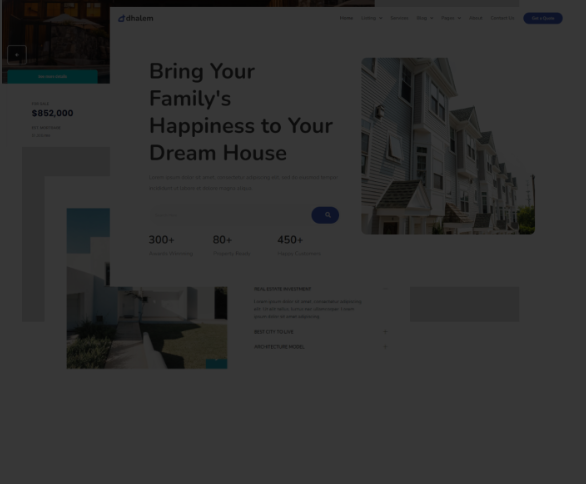This screenshot has height=484, width=586.
Task: Go to the Home menu item
Action: 346,18
